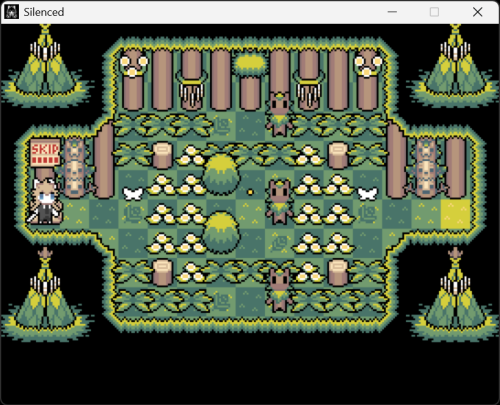Click the carved totem pole on the left
Screen dimensions: 500x405
75,168
